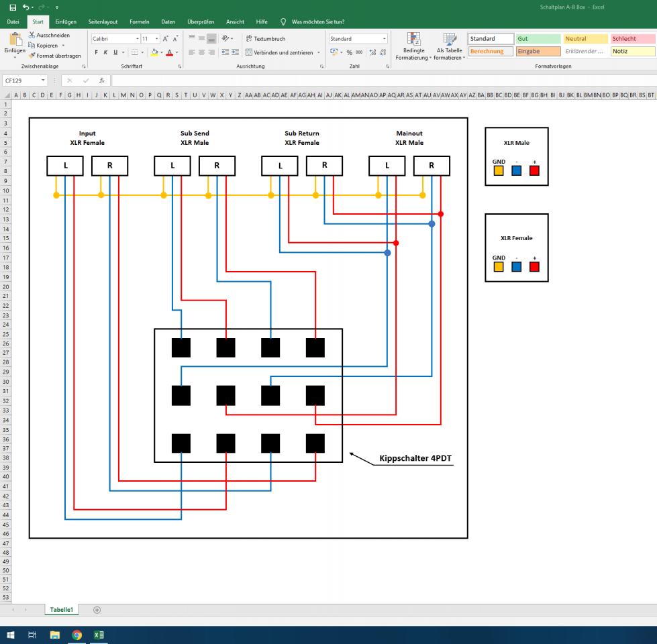Open Excel from the Windows taskbar
The height and width of the screenshot is (644, 657).
click(x=99, y=635)
